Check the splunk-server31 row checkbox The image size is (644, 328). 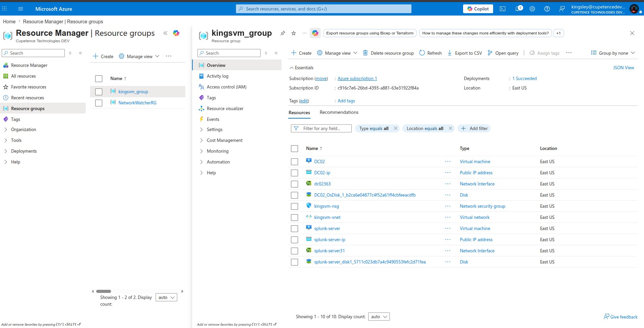coord(294,251)
